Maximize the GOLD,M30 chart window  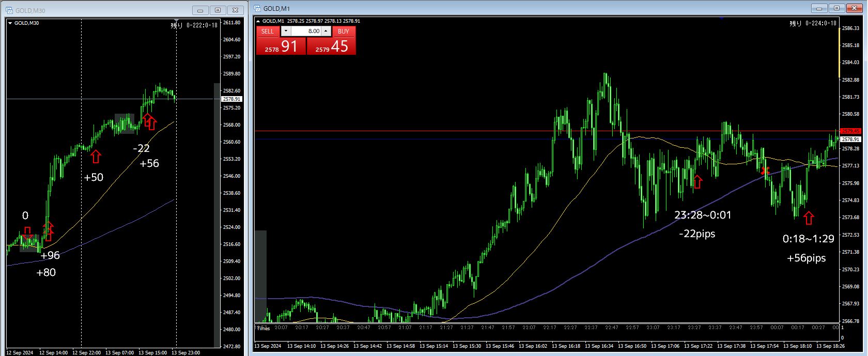(x=218, y=10)
